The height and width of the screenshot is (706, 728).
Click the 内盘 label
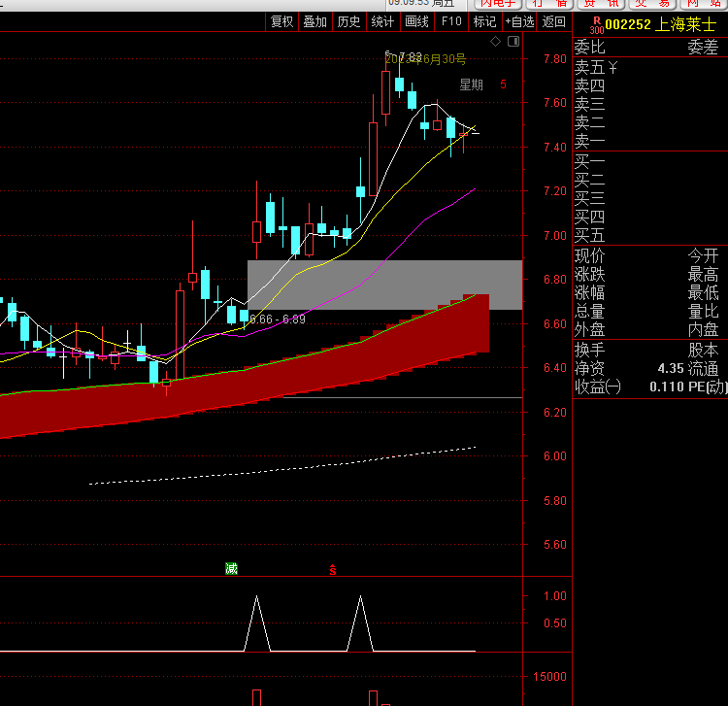point(703,330)
